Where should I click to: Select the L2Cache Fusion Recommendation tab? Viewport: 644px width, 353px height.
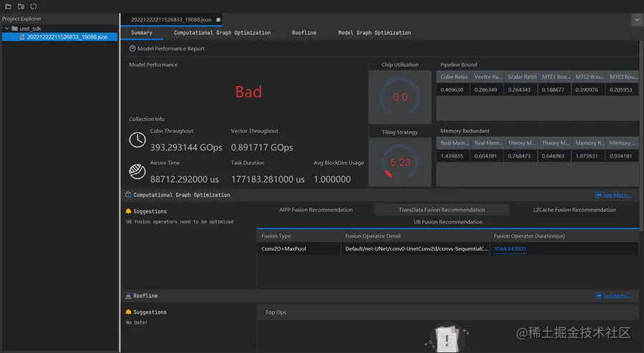pos(574,210)
